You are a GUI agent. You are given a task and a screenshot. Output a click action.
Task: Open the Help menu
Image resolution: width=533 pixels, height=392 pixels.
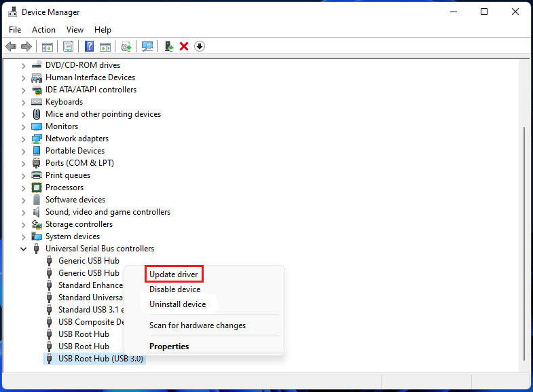[103, 30]
